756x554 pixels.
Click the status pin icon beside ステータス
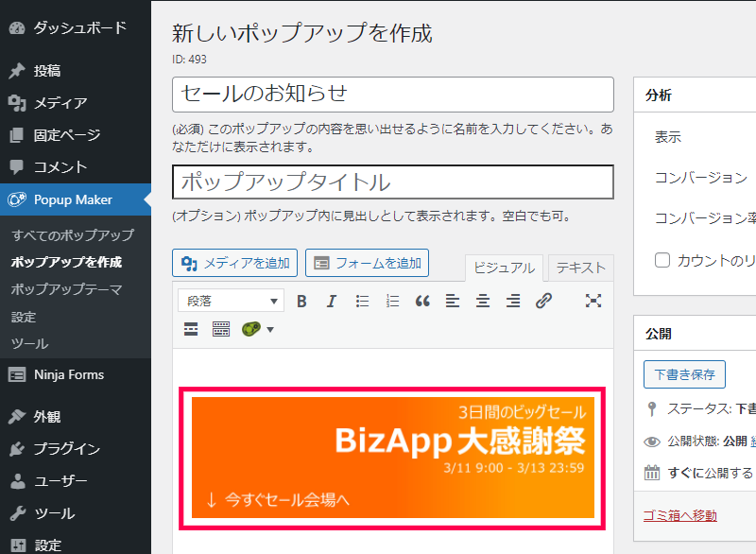(x=652, y=408)
